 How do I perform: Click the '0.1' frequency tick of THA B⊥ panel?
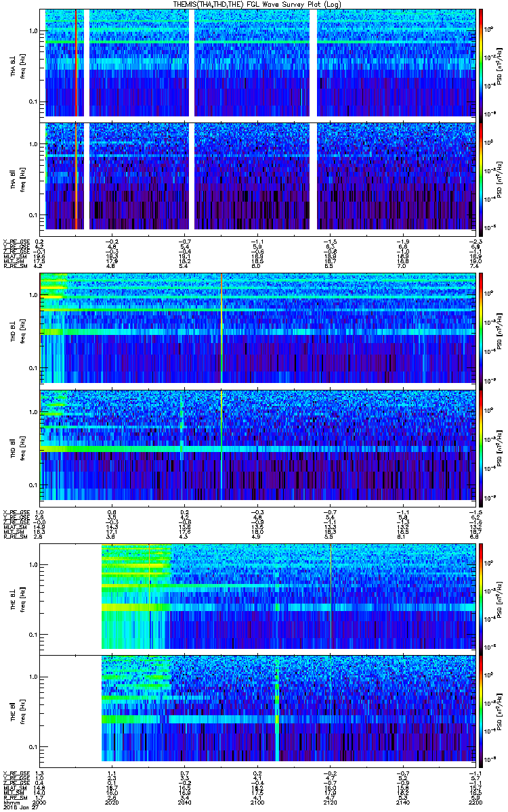[34, 102]
